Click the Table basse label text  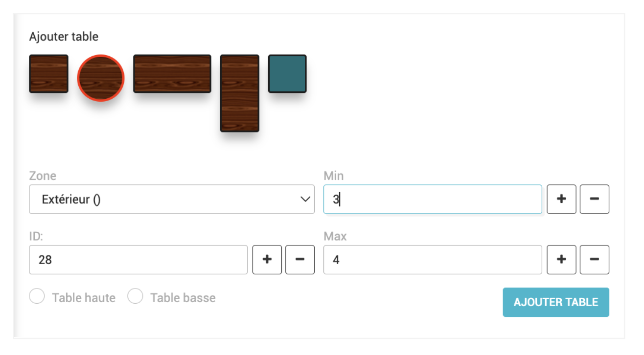[x=183, y=298]
